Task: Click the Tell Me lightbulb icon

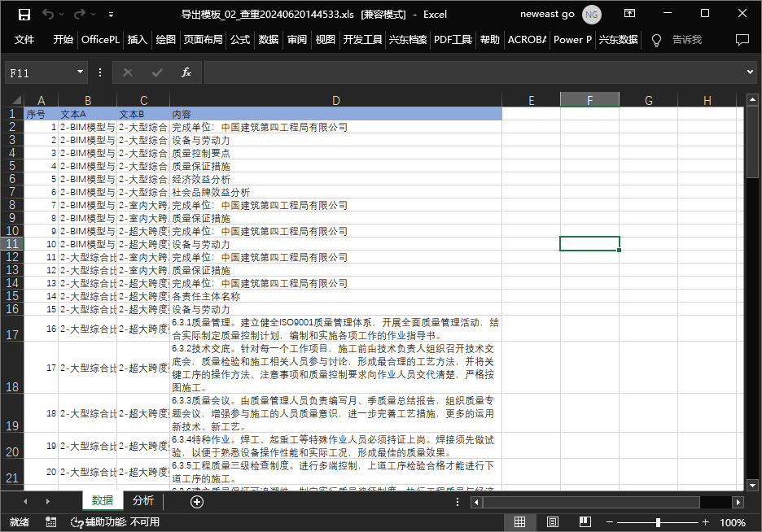Action: pyautogui.click(x=656, y=40)
